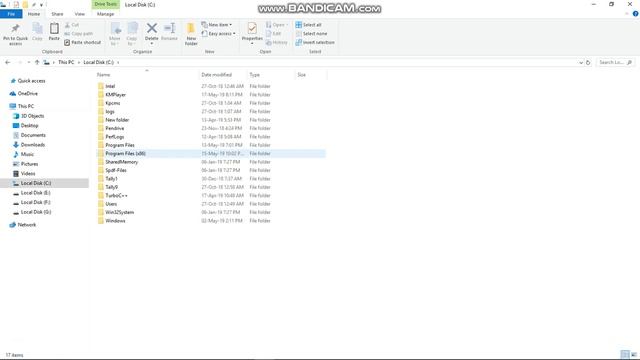
Task: Click This PC in the address bar
Action: [x=66, y=62]
